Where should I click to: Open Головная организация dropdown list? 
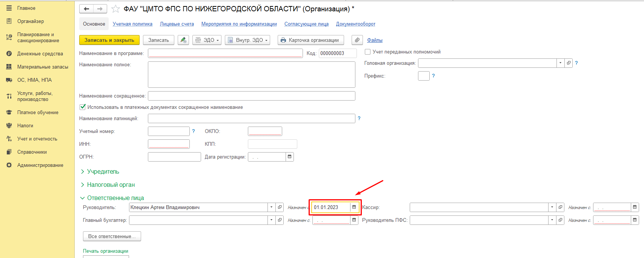[x=561, y=63]
